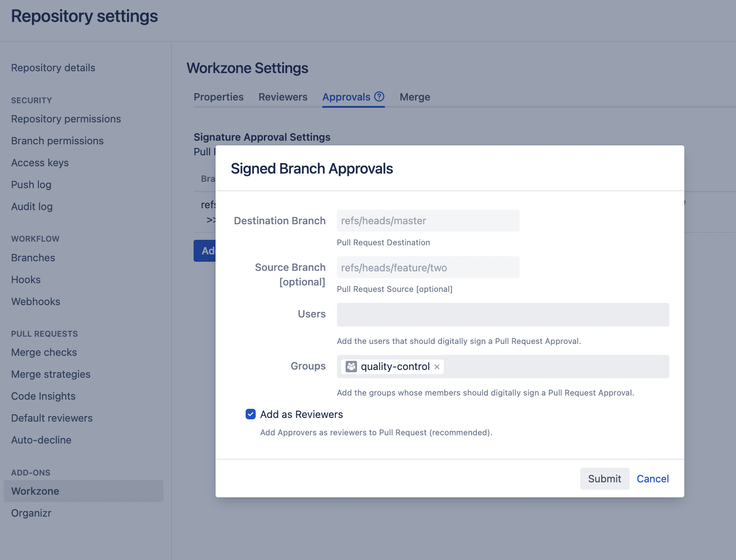Click the Source Branch field
Screen dimensions: 736x560
point(428,268)
